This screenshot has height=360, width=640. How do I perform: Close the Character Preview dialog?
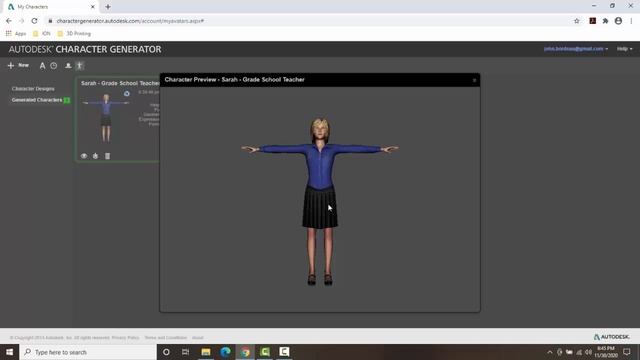point(474,80)
